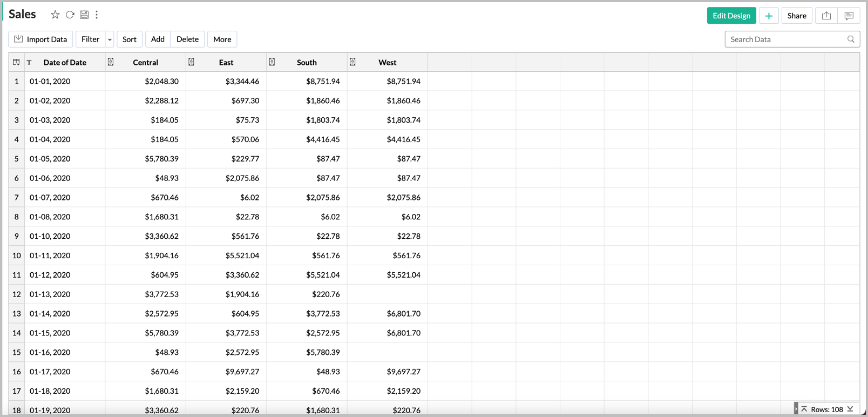Image resolution: width=868 pixels, height=417 pixels.
Task: Click the South cell $220.76 in row 12
Action: [x=307, y=294]
